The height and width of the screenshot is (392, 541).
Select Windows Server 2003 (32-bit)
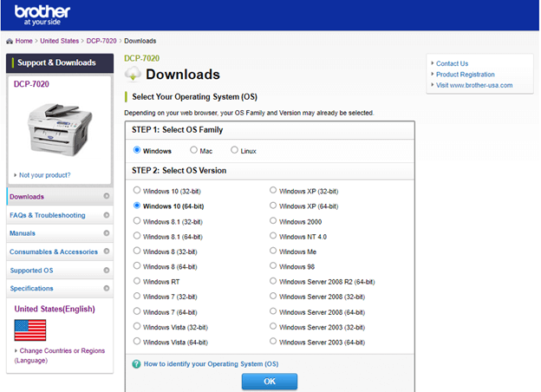click(273, 326)
